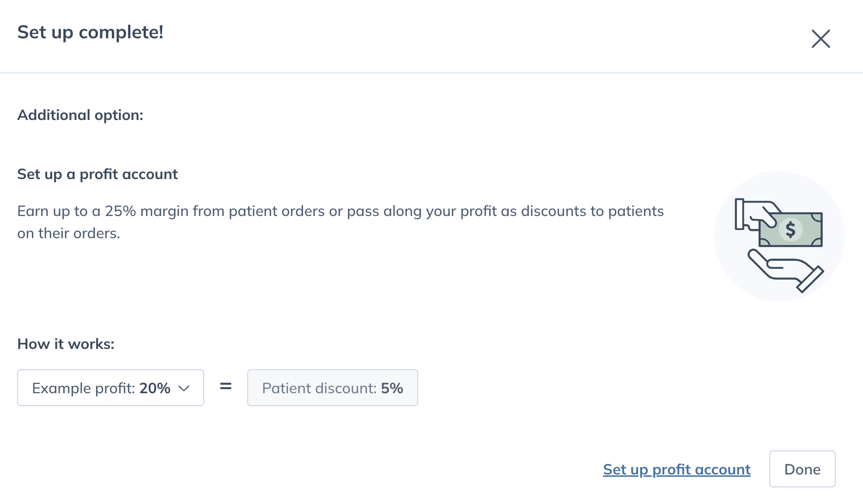Viewport: 863px width, 504px height.
Task: Click the bold 20% value
Action: pyautogui.click(x=155, y=388)
